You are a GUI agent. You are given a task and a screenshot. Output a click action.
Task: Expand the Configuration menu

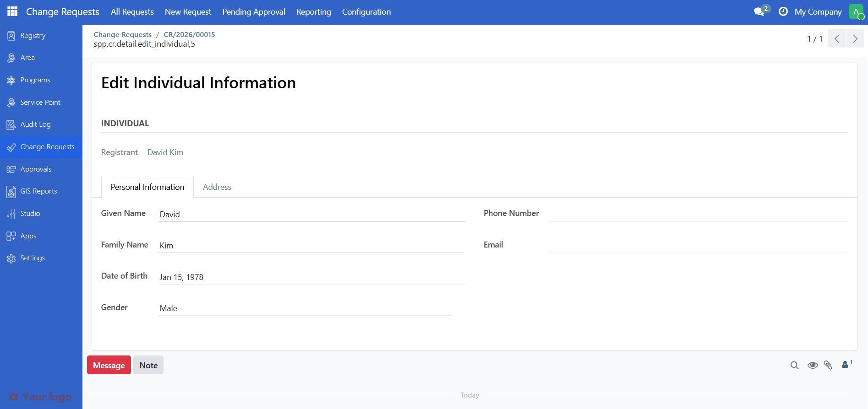[x=366, y=12]
